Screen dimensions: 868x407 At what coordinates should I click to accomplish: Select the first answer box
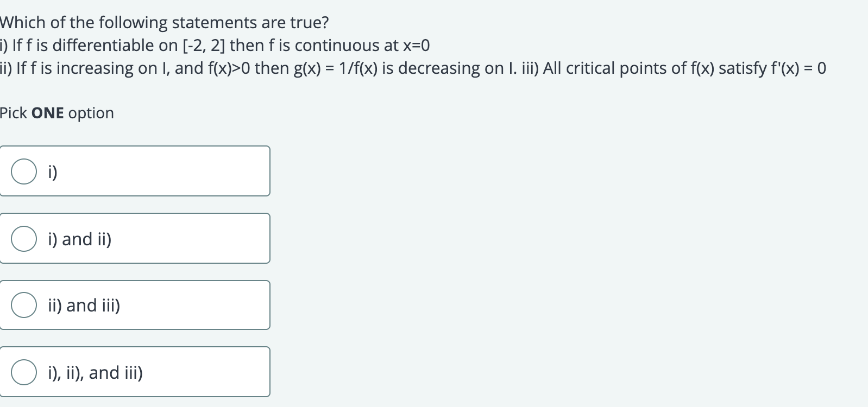(x=135, y=171)
